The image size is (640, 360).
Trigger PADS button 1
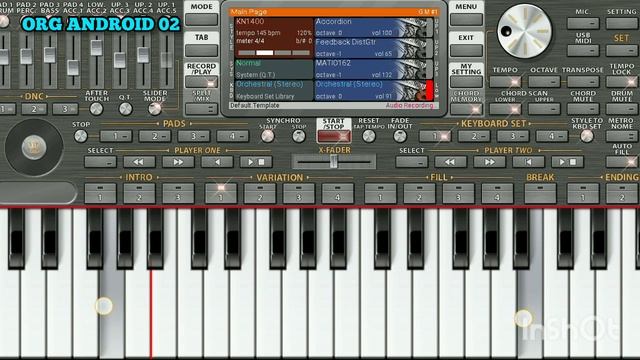click(116, 136)
